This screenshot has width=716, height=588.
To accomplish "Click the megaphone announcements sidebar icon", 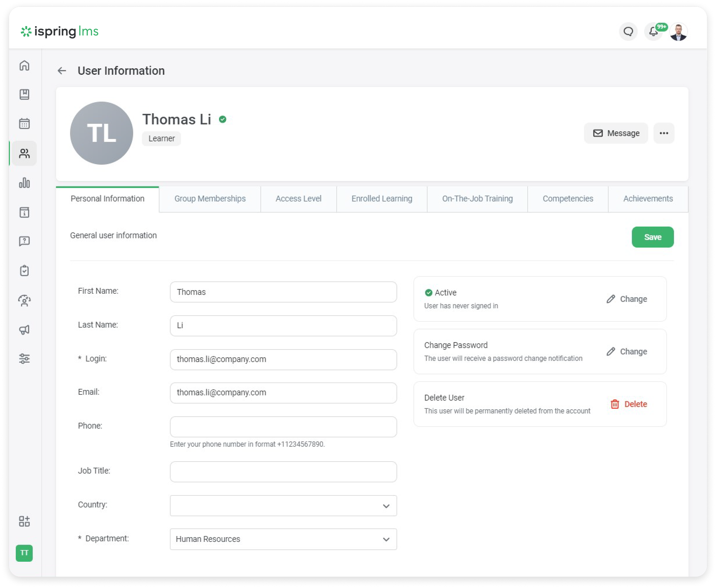I will [25, 330].
